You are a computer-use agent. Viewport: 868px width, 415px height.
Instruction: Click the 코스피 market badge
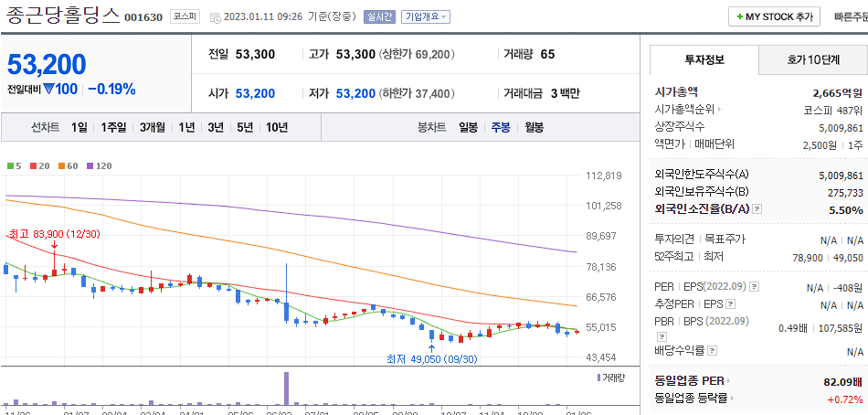coord(185,16)
